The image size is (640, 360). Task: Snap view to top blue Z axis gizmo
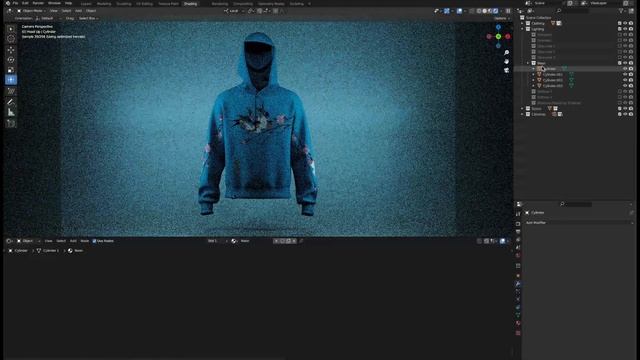pos(498,27)
